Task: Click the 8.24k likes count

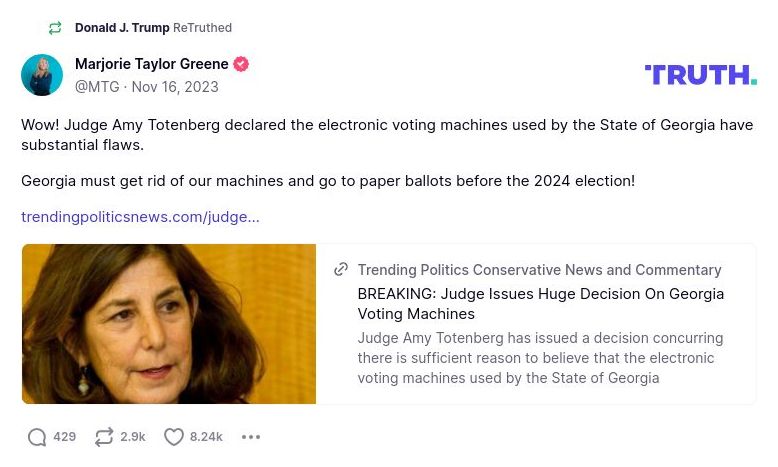Action: click(x=206, y=437)
